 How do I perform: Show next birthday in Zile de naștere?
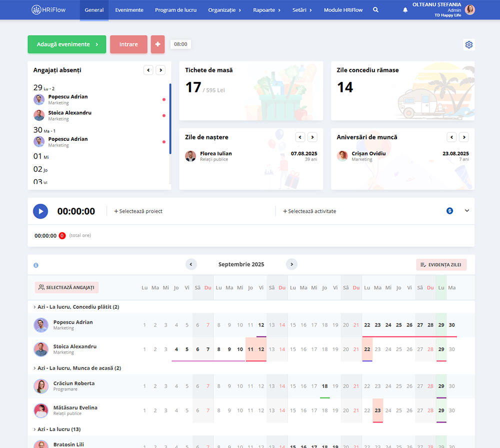(312, 137)
